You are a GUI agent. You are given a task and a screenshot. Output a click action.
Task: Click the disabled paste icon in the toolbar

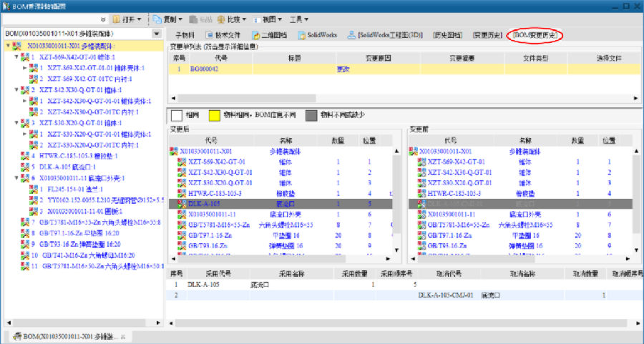[193, 19]
